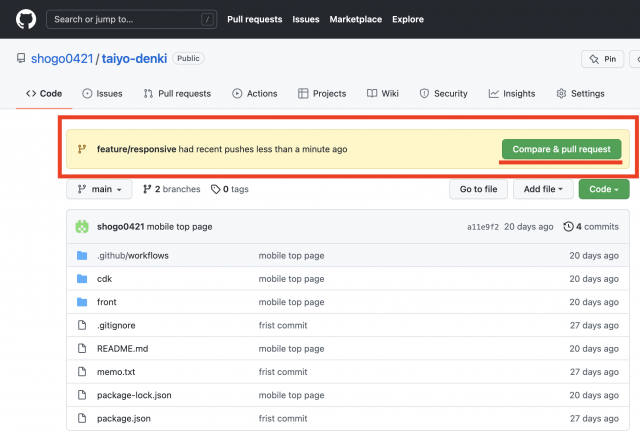Click the repository book icon

pos(21,58)
